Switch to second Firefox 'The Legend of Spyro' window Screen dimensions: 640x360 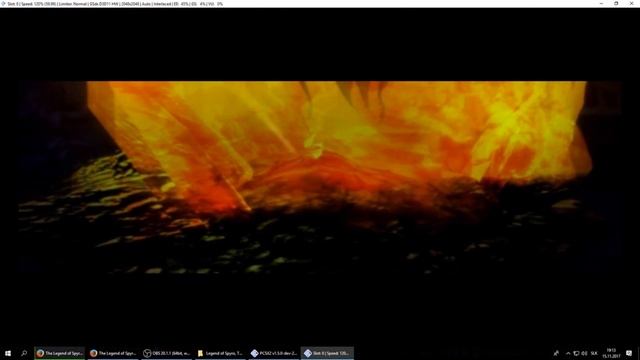[113, 353]
